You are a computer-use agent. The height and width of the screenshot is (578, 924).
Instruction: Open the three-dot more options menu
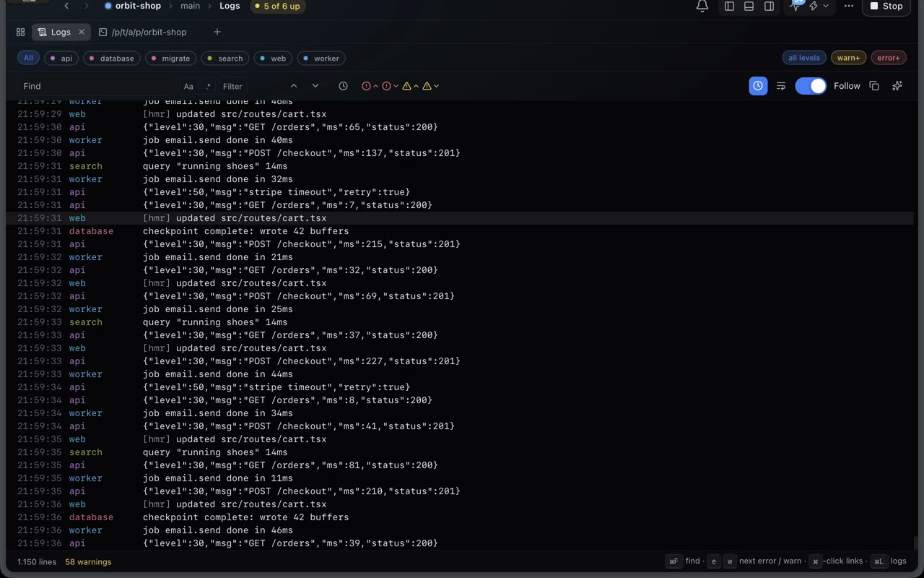[x=849, y=6]
